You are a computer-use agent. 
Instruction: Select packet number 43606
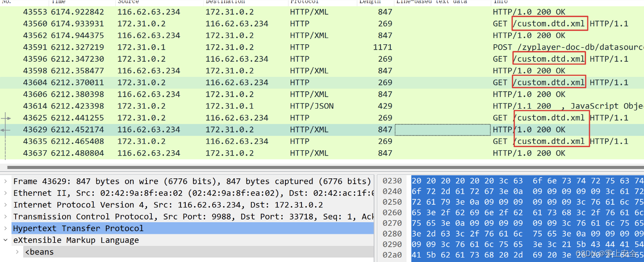pyautogui.click(x=322, y=94)
